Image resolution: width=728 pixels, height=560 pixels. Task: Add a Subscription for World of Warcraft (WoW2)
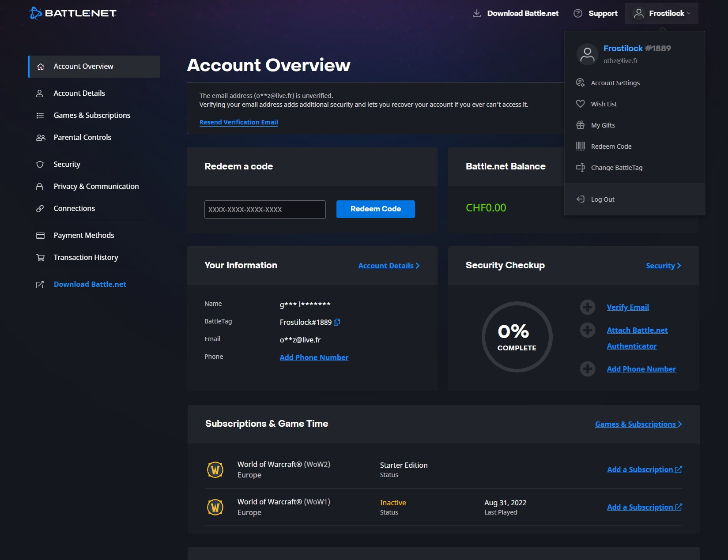tap(645, 470)
